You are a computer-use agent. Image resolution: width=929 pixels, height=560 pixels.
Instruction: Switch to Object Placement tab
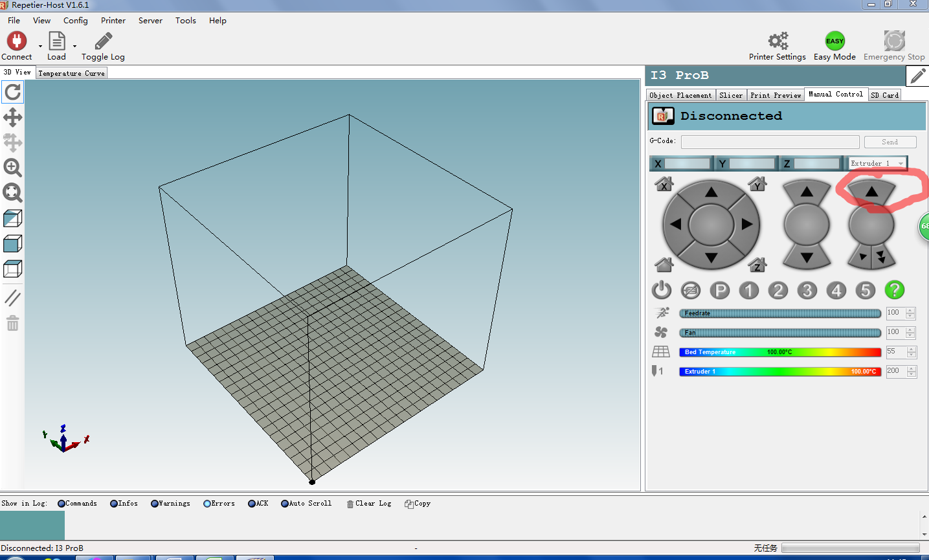[680, 95]
